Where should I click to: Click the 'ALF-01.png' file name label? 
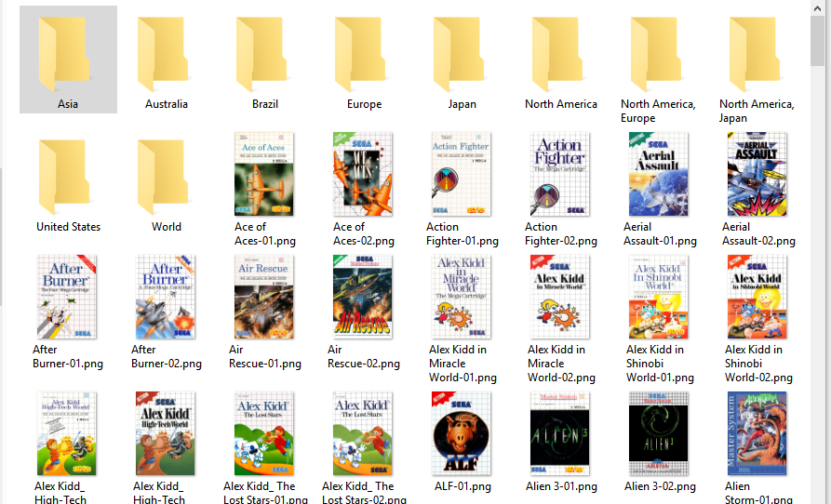[x=462, y=486]
